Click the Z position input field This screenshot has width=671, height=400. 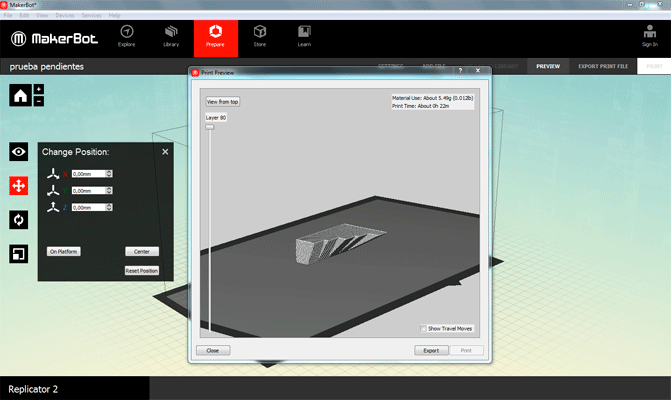coord(89,207)
